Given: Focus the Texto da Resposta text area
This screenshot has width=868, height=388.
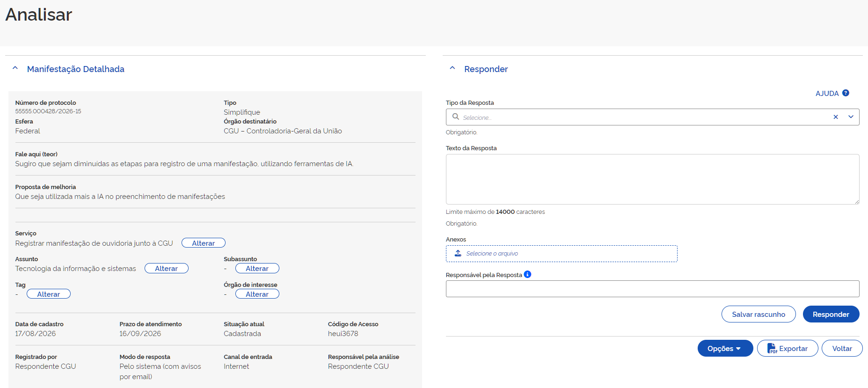Looking at the screenshot, I should point(652,179).
